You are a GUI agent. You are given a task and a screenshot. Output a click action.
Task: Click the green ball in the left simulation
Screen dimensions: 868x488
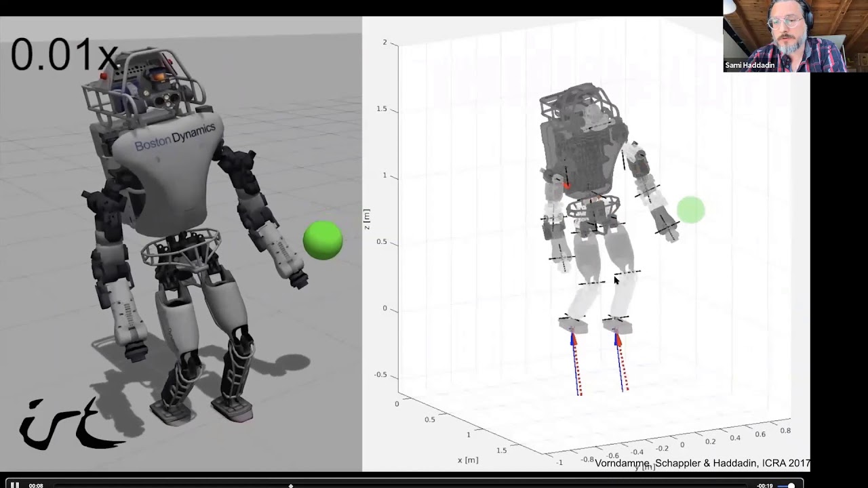click(323, 241)
